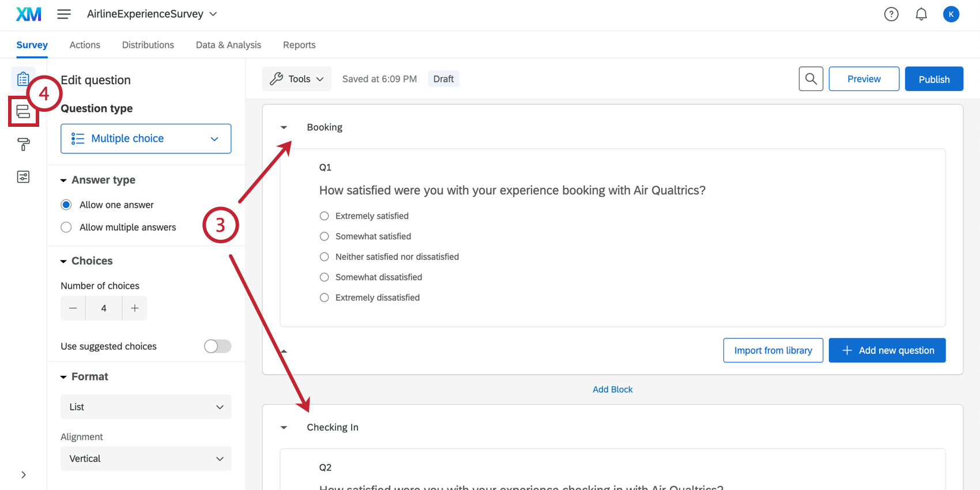Open the K account avatar menu

coord(951,14)
